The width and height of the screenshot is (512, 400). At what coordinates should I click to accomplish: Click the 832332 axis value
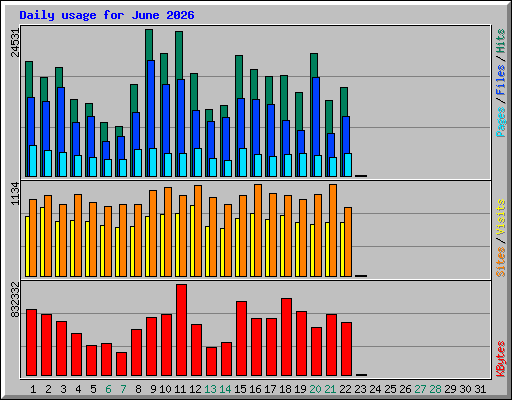coord(15,300)
